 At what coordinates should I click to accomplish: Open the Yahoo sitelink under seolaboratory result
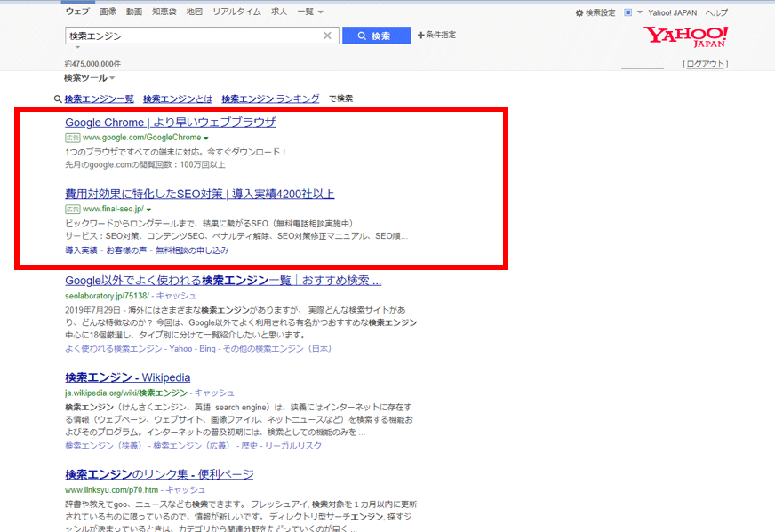click(180, 349)
